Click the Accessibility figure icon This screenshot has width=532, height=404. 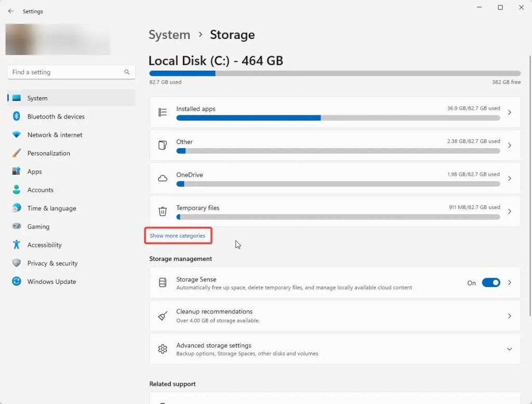[16, 244]
